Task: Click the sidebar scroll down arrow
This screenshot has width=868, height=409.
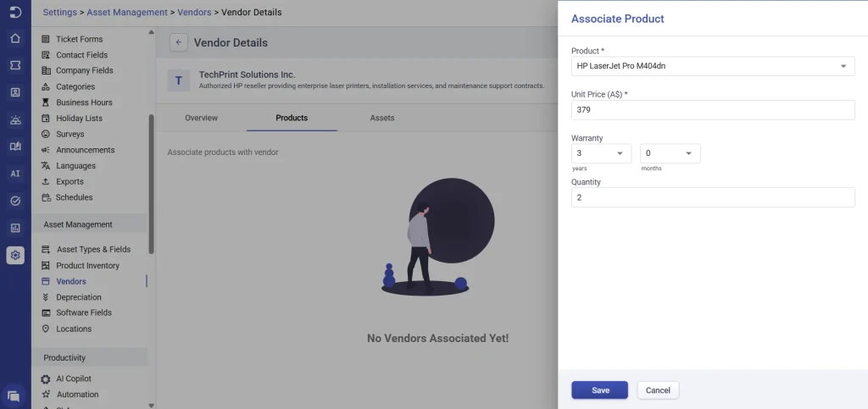Action: (151, 405)
